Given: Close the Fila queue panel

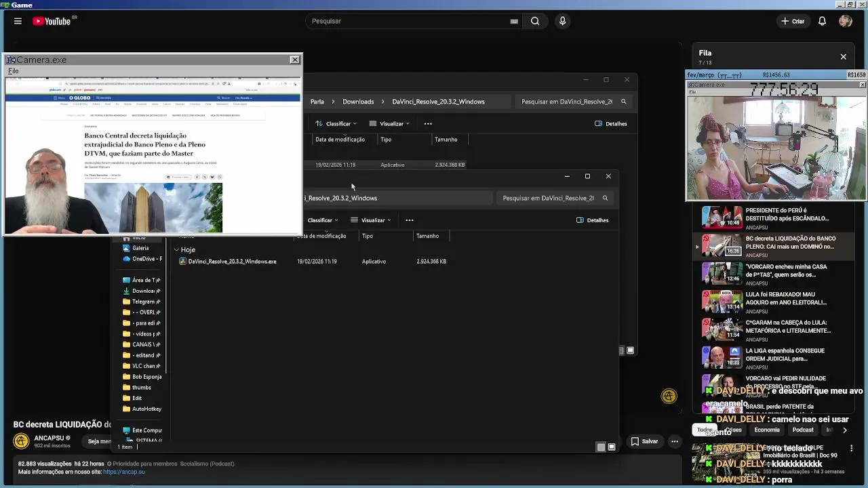Looking at the screenshot, I should click(x=844, y=57).
